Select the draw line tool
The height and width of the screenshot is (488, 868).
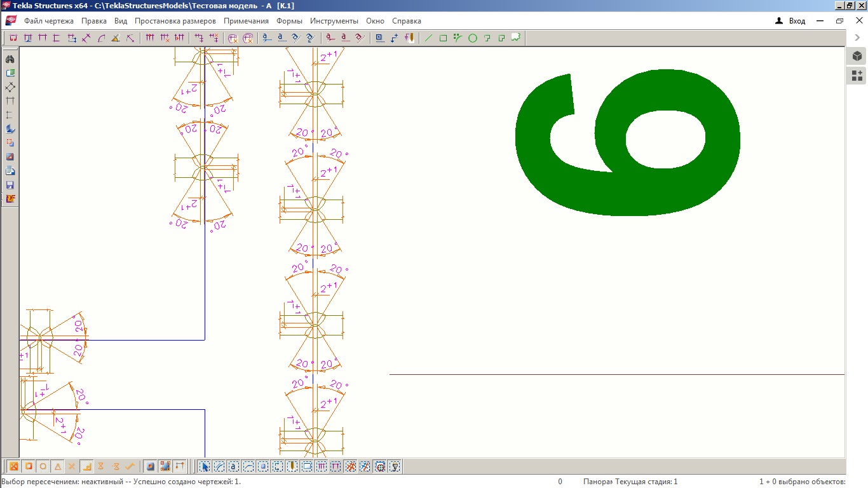click(x=428, y=38)
